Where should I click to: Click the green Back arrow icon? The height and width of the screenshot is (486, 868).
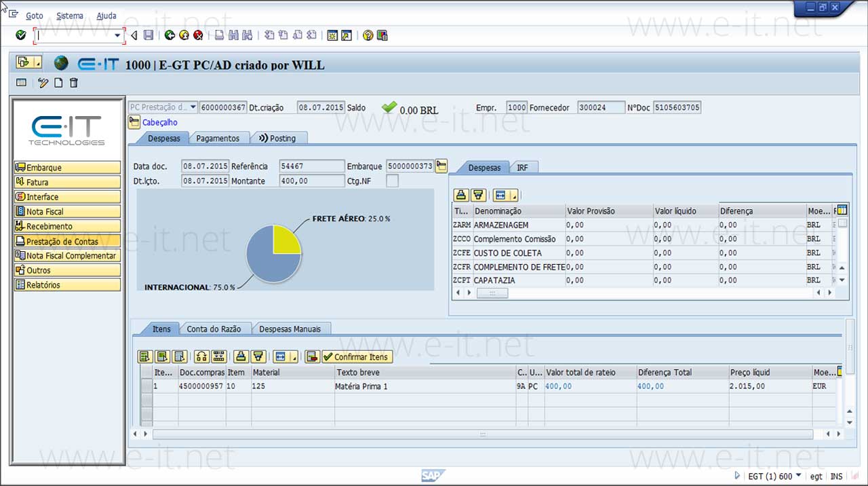(170, 35)
